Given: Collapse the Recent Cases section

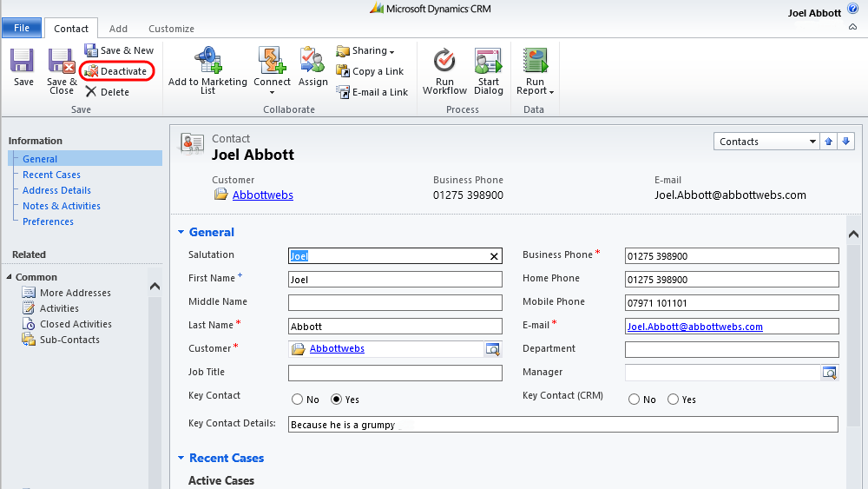Looking at the screenshot, I should point(181,458).
